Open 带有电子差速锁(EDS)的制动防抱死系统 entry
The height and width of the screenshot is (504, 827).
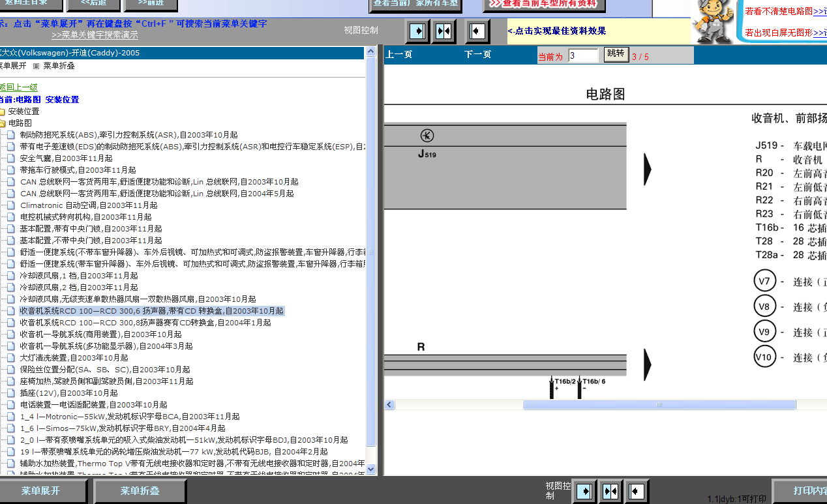pos(192,147)
